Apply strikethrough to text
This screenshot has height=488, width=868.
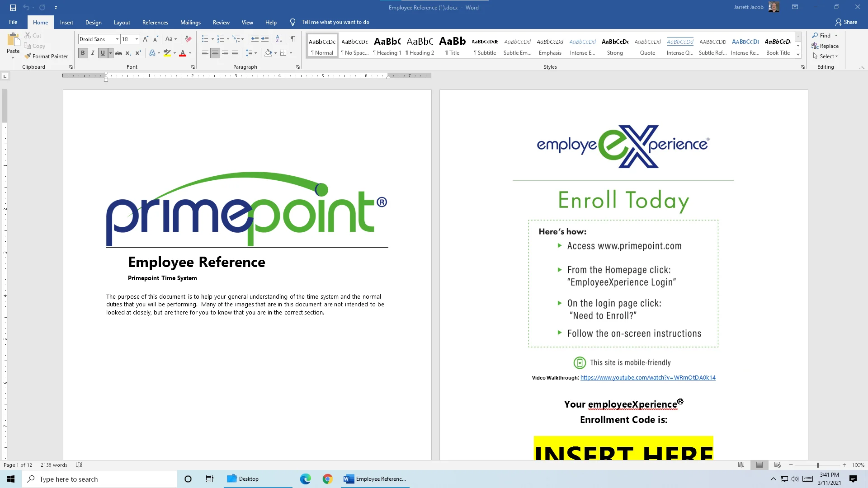click(118, 53)
